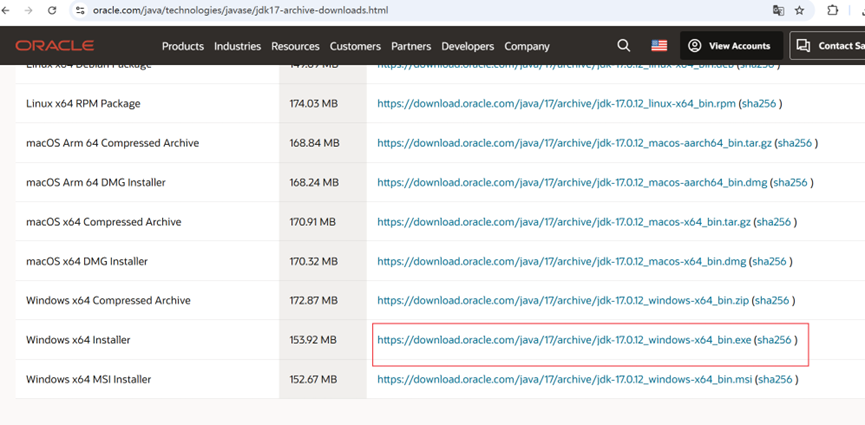Download windows-x64_bin.zip link
Viewport: 865px width, 425px height.
563,301
